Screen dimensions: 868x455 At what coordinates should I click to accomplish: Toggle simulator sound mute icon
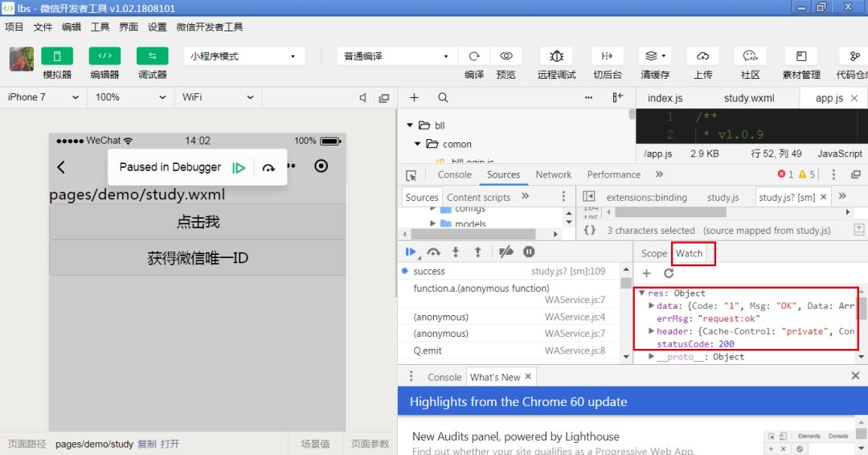(x=362, y=97)
